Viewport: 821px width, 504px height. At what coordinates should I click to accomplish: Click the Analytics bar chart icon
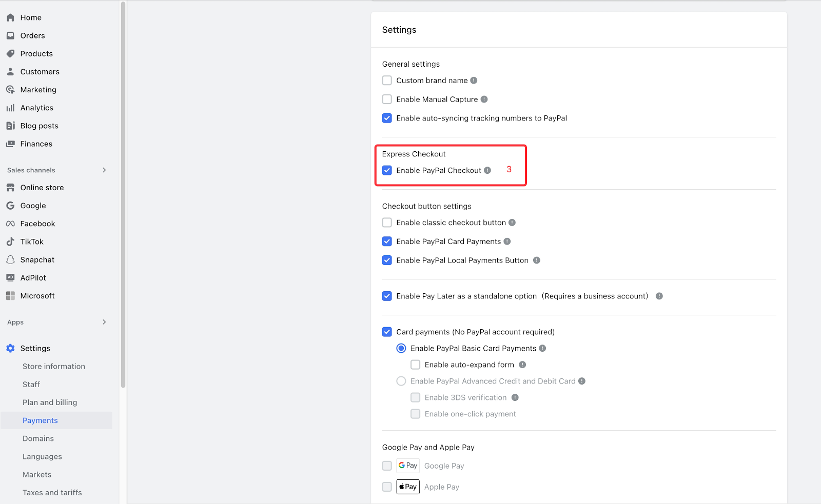(x=10, y=108)
